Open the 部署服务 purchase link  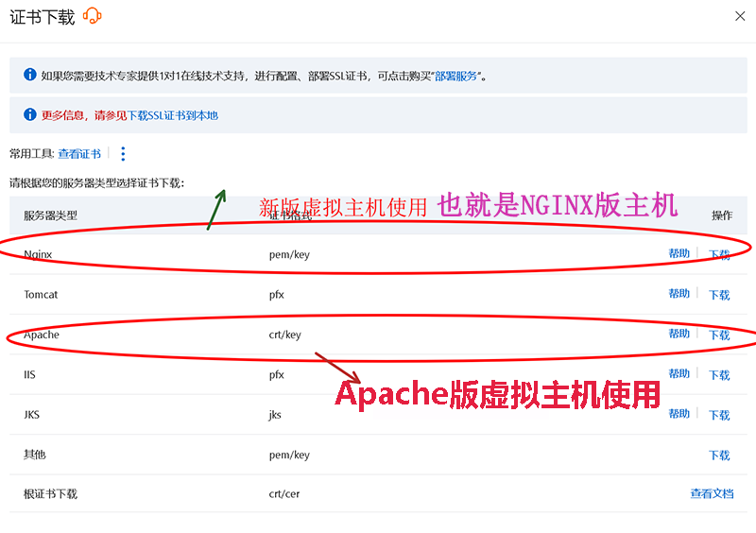point(457,76)
